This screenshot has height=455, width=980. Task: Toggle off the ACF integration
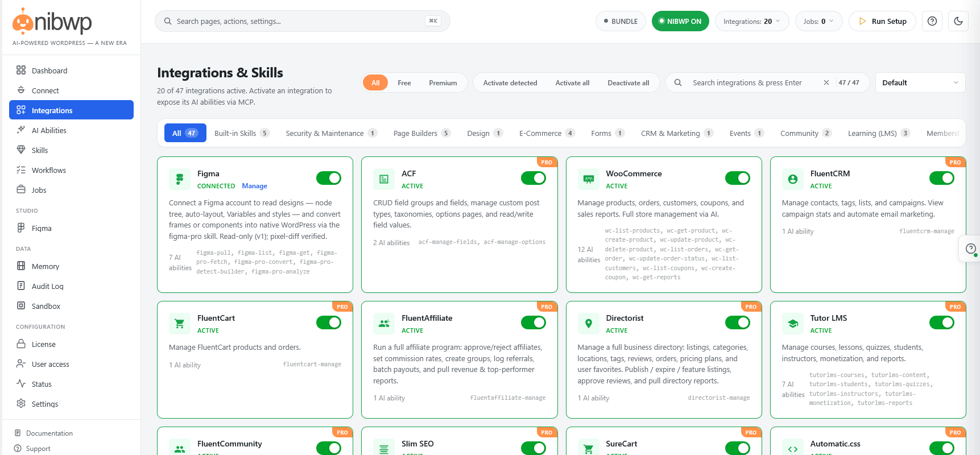(x=534, y=178)
